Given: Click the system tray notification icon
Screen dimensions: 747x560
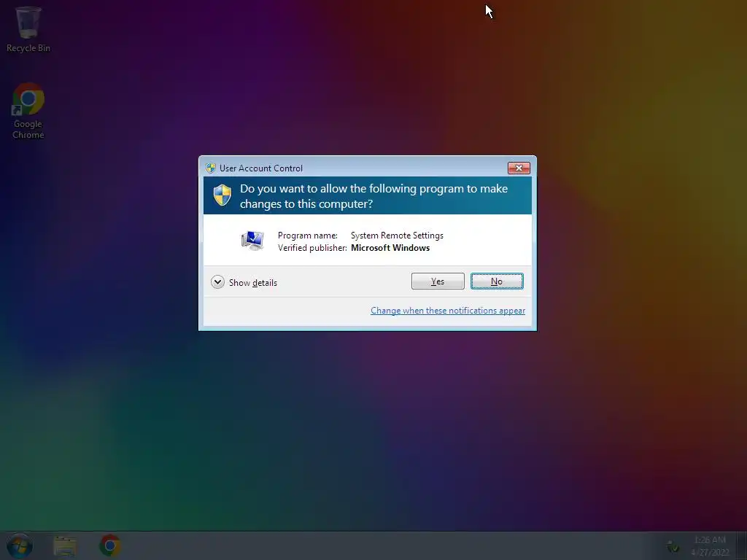Looking at the screenshot, I should coord(673,547).
